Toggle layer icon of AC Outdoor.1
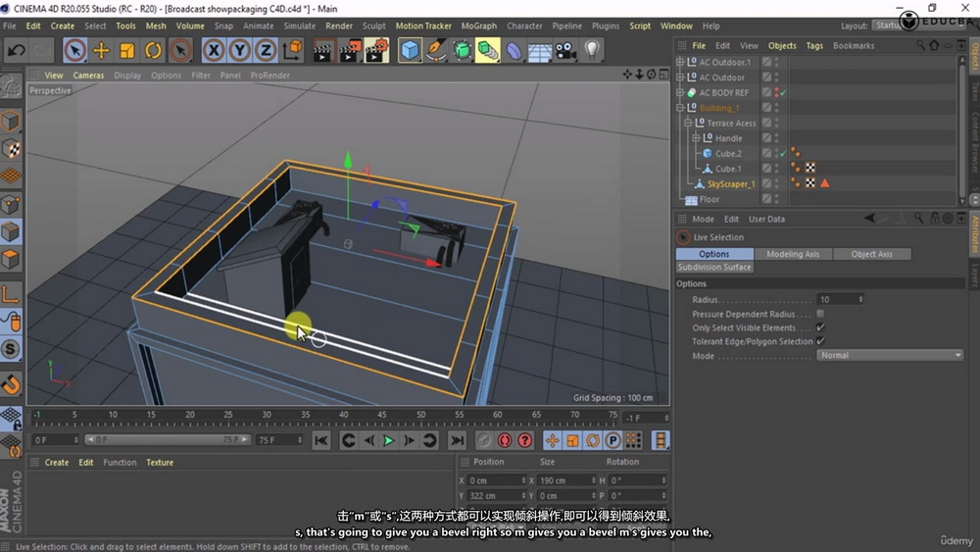The image size is (980, 552). (x=766, y=62)
